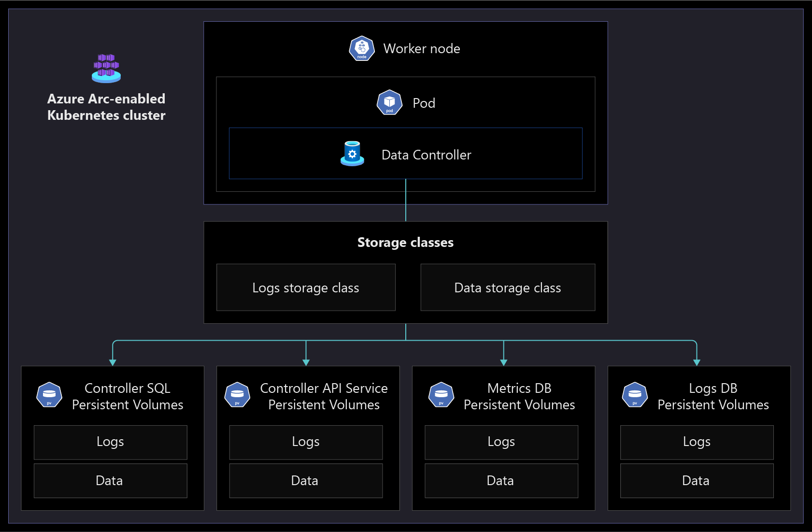Click "Metrics DB Persistent Volumes" heading
Screen dimensions: 812x532
click(519, 396)
